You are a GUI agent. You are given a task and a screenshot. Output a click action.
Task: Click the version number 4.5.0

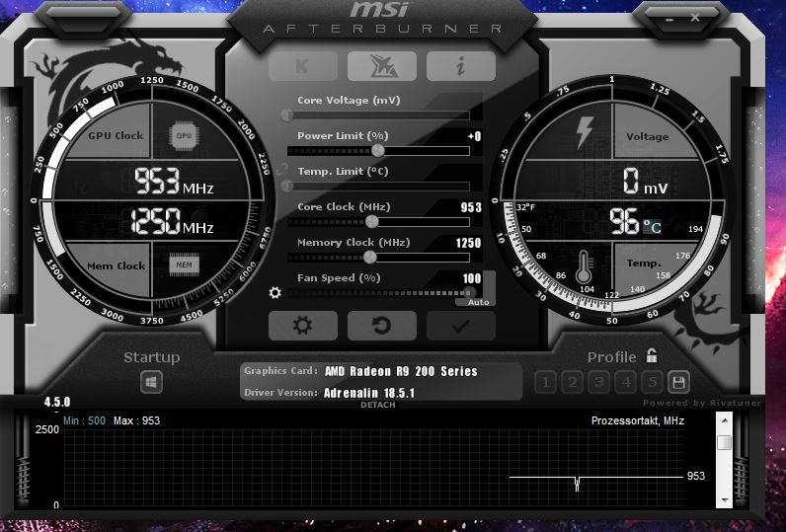coord(57,402)
